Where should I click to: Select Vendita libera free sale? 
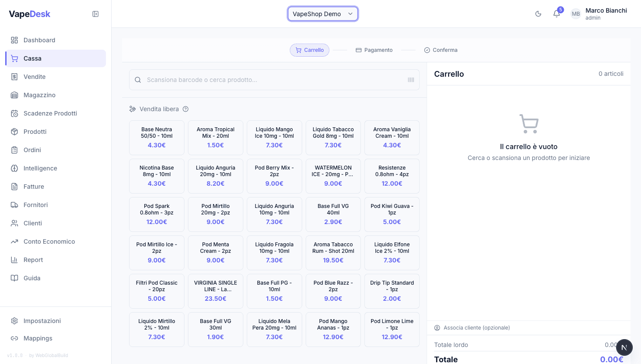pyautogui.click(x=159, y=109)
